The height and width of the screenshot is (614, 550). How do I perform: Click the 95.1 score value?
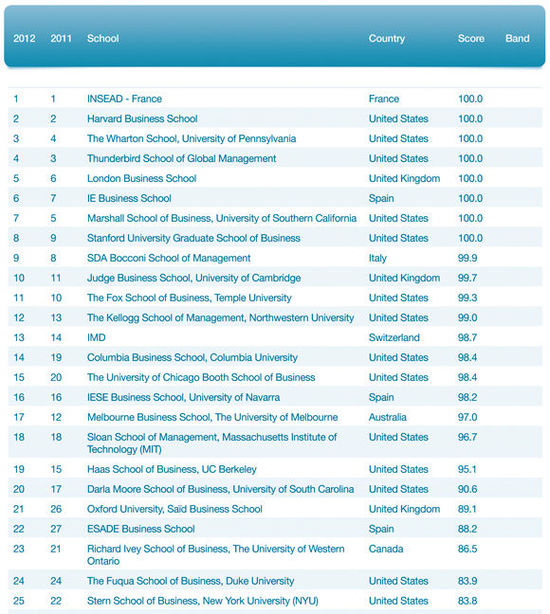coord(467,470)
